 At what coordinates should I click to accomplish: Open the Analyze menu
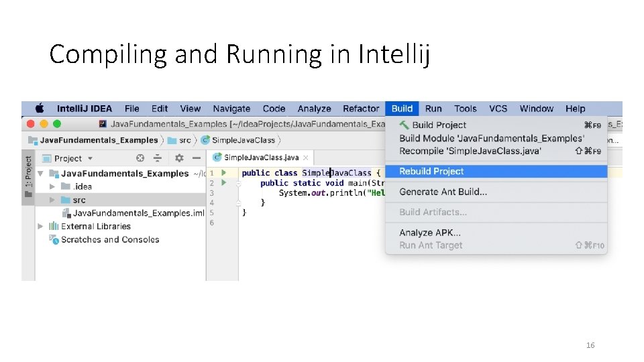point(314,109)
